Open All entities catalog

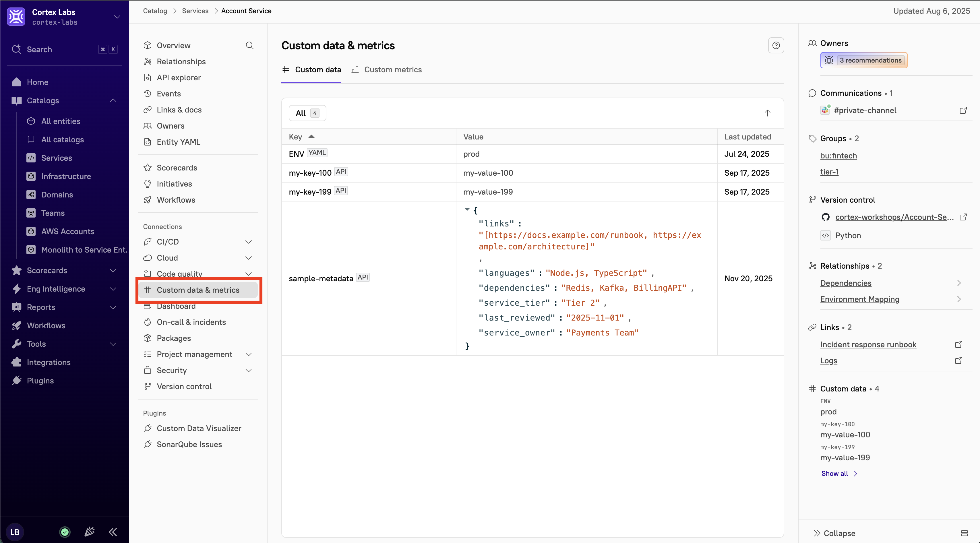click(x=61, y=121)
